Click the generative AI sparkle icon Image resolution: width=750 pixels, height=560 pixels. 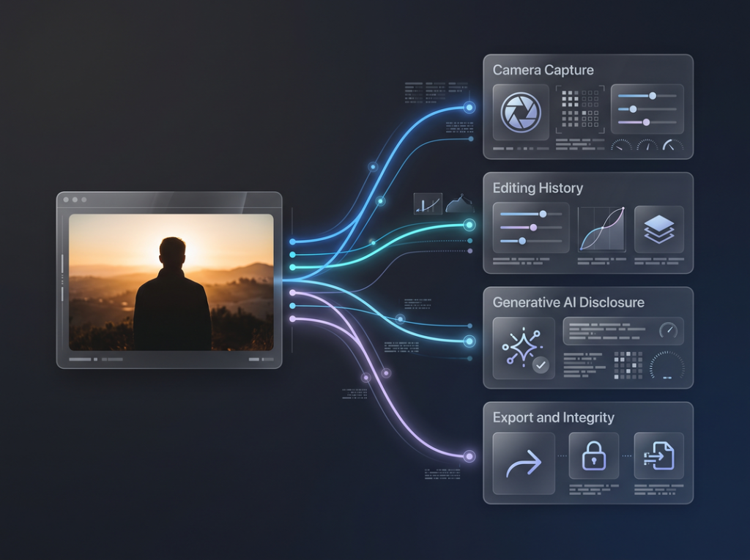click(x=521, y=346)
